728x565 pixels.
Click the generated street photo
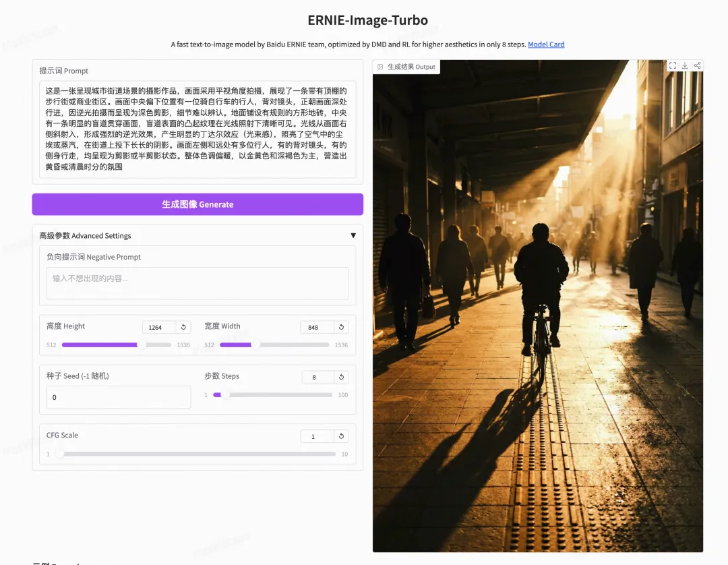pyautogui.click(x=538, y=306)
